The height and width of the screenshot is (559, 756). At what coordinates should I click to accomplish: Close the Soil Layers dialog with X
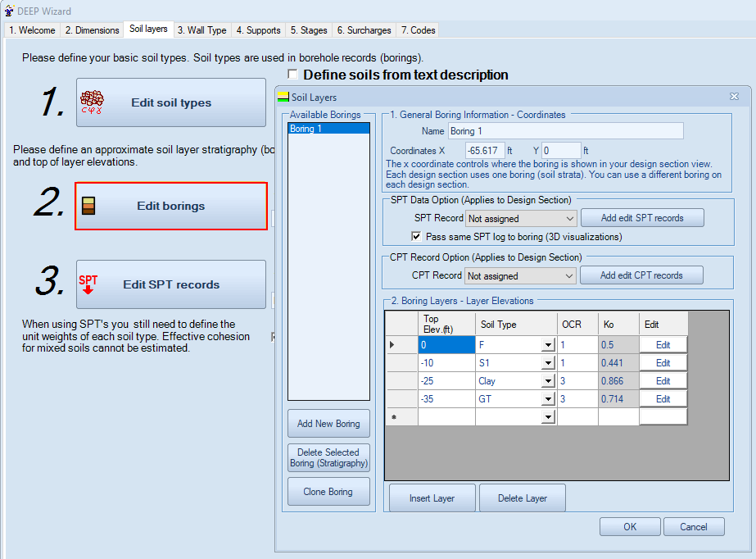734,97
